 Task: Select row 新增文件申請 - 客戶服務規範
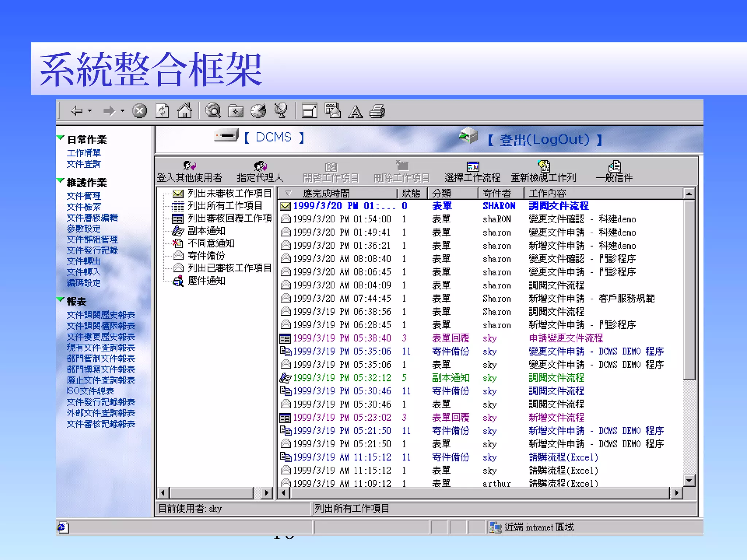(x=480, y=298)
